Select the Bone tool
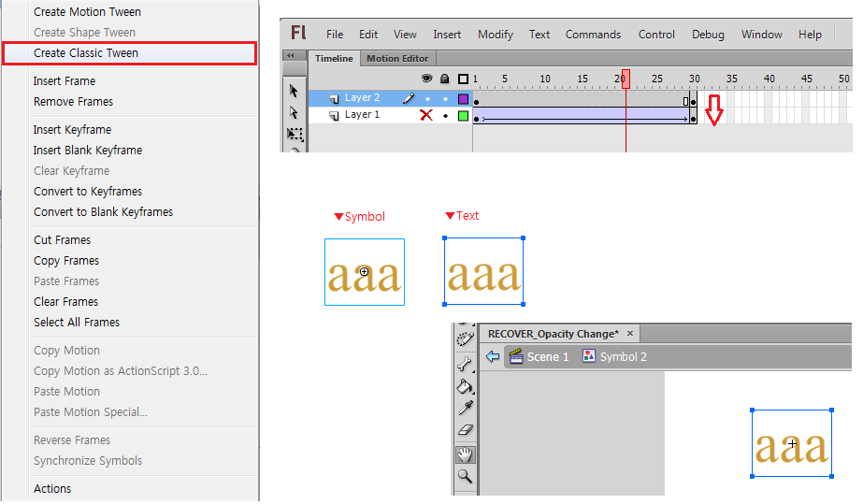Screen dimensions: 863x504 point(465,365)
